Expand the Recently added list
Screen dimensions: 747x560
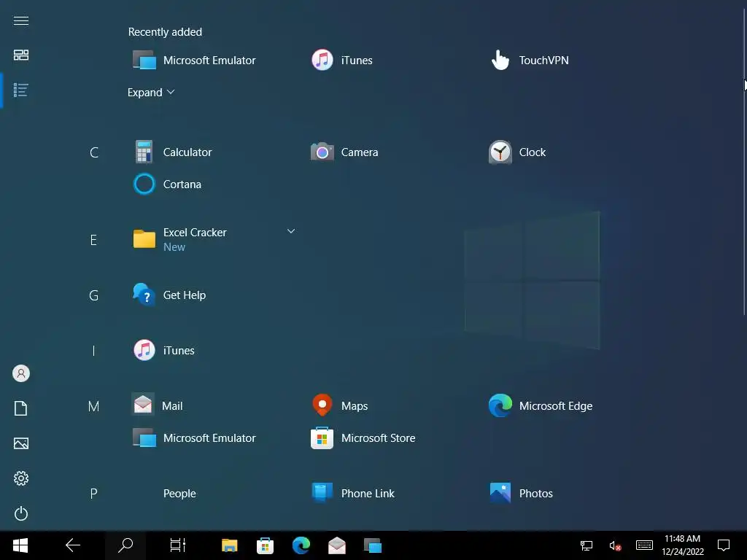151,93
